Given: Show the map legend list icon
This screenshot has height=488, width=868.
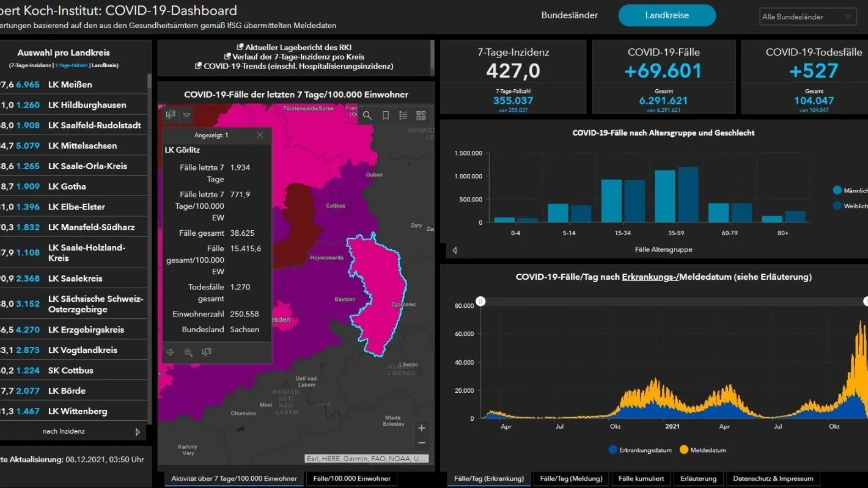Looking at the screenshot, I should point(403,115).
